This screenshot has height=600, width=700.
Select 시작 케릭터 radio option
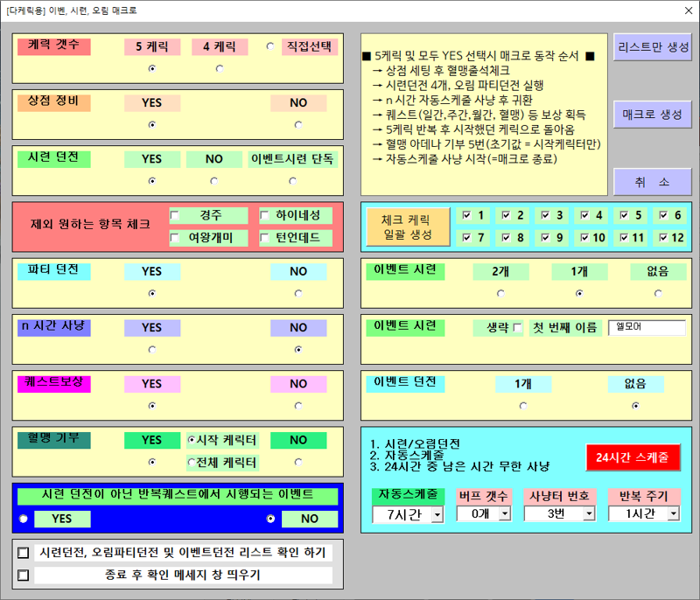(x=192, y=440)
